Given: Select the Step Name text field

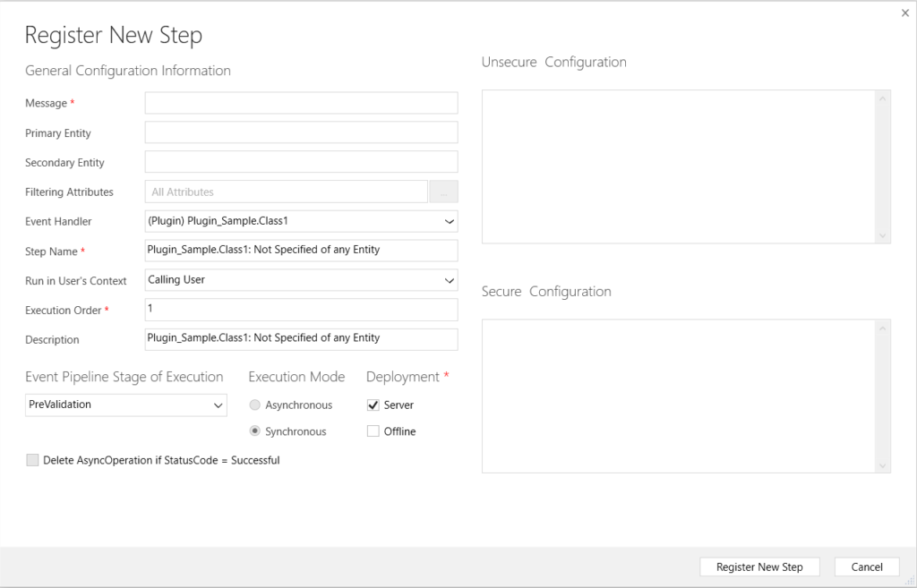Looking at the screenshot, I should coord(301,251).
